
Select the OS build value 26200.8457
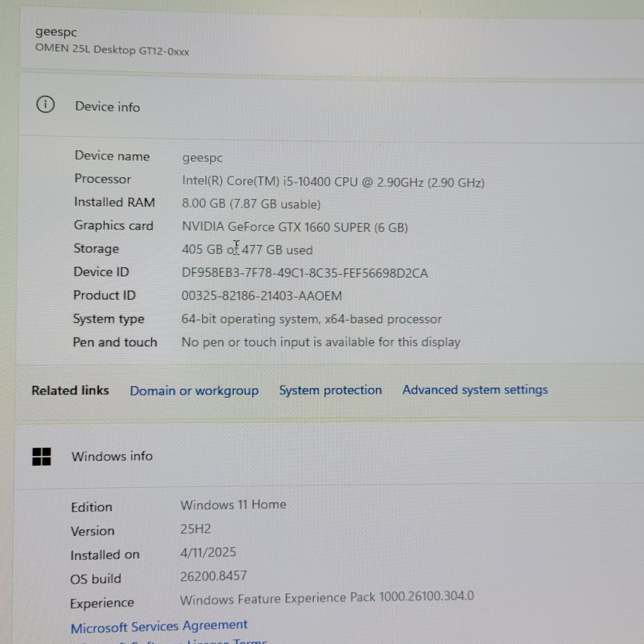click(213, 576)
